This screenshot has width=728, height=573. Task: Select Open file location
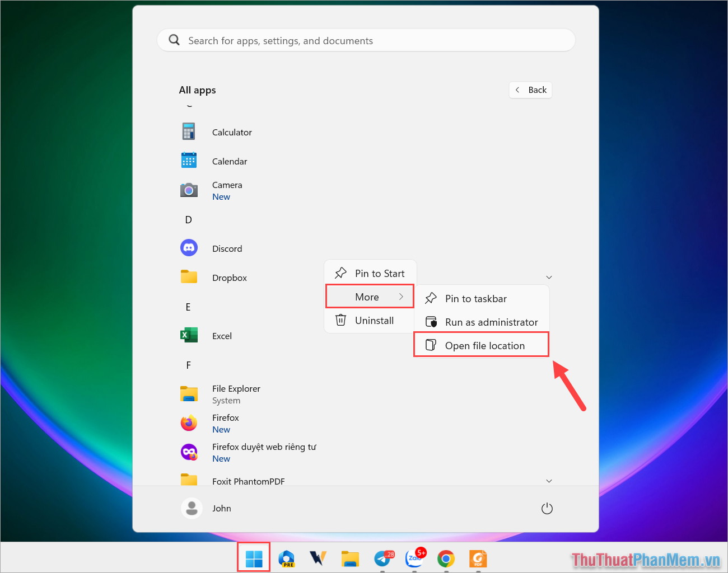485,345
